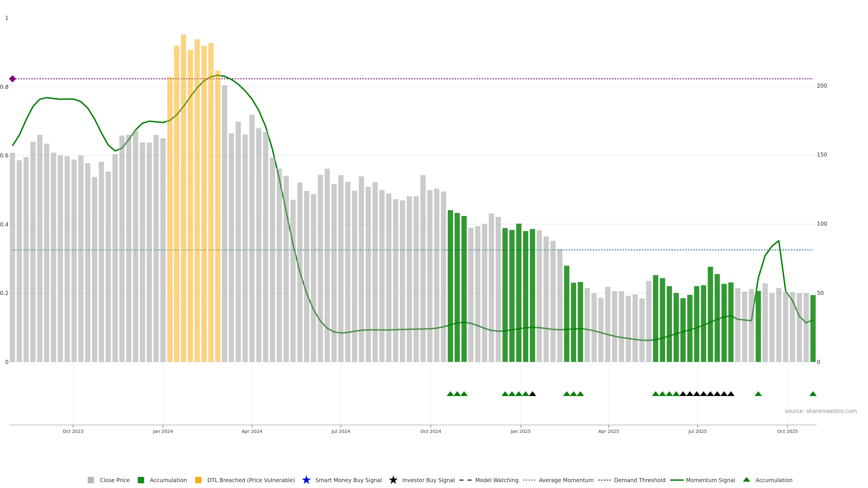Click the momentum line peak near Oct 2025
Image resolution: width=868 pixels, height=488 pixels.
point(778,241)
